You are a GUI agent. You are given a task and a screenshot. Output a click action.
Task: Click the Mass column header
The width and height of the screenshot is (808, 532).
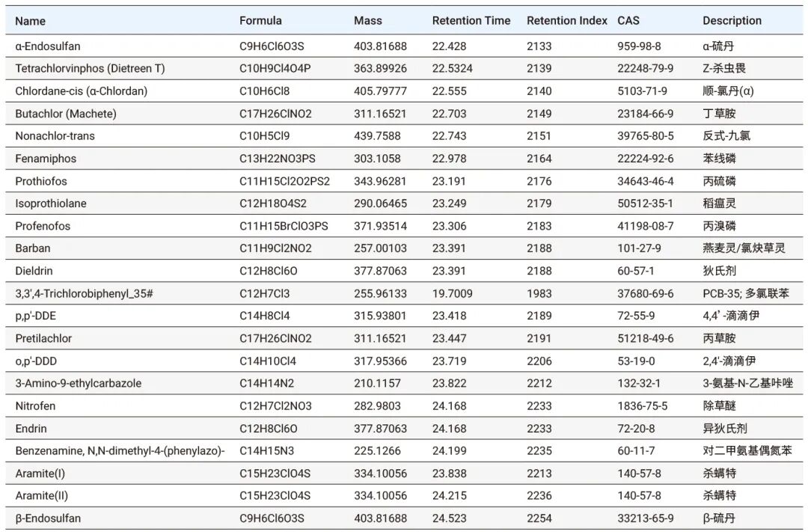pos(368,21)
